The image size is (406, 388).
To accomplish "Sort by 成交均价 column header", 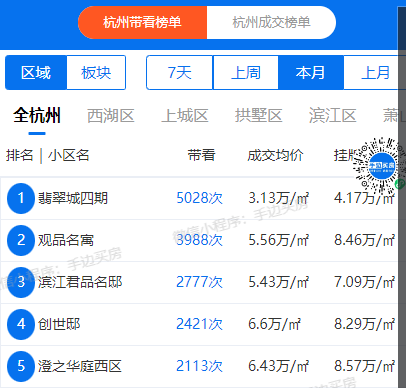I will [x=275, y=155].
